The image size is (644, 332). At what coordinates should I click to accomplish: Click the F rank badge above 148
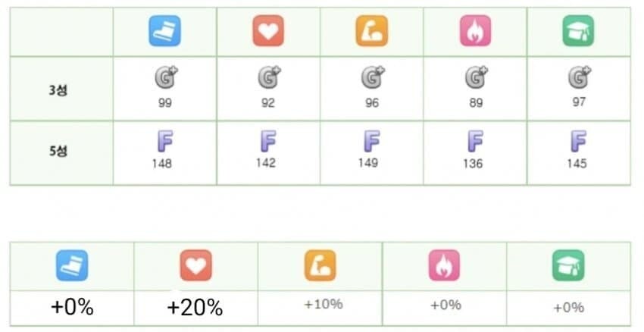(x=163, y=142)
